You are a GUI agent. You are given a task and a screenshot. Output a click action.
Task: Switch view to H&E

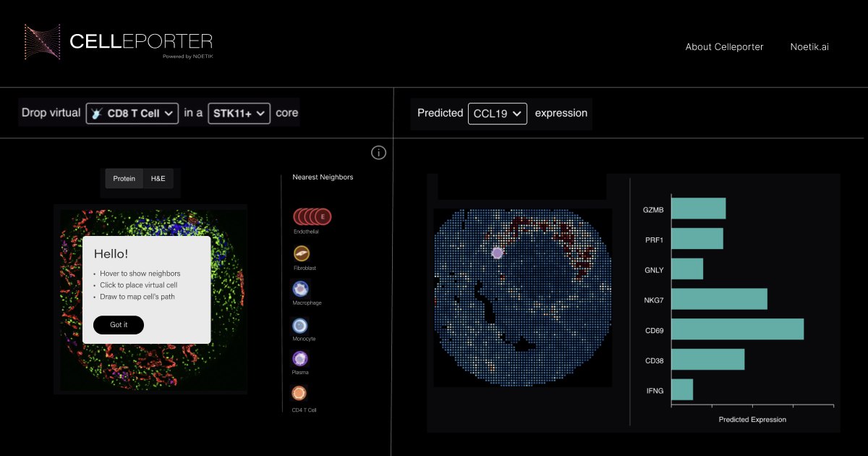pos(158,179)
